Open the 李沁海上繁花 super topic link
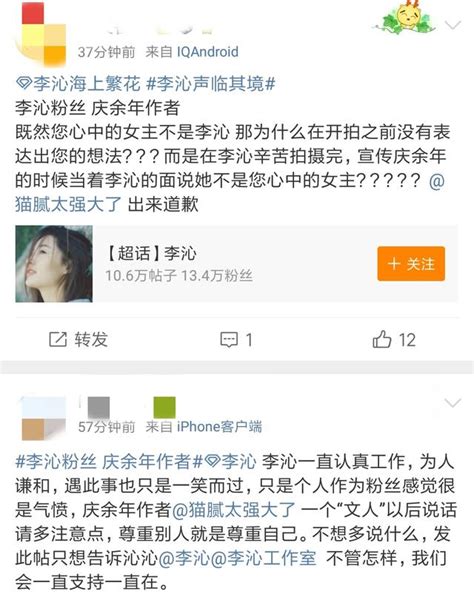This screenshot has height=594, width=474. pos(87,84)
